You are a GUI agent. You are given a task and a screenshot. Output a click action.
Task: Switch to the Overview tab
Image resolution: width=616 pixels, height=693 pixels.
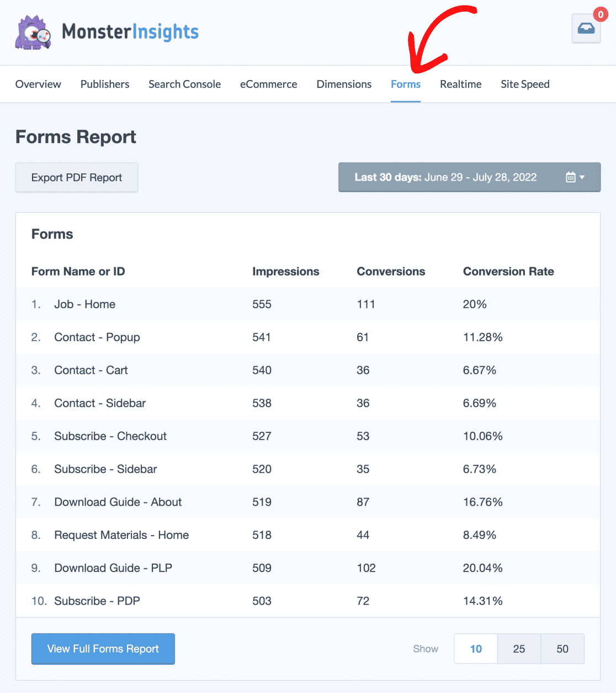tap(38, 84)
